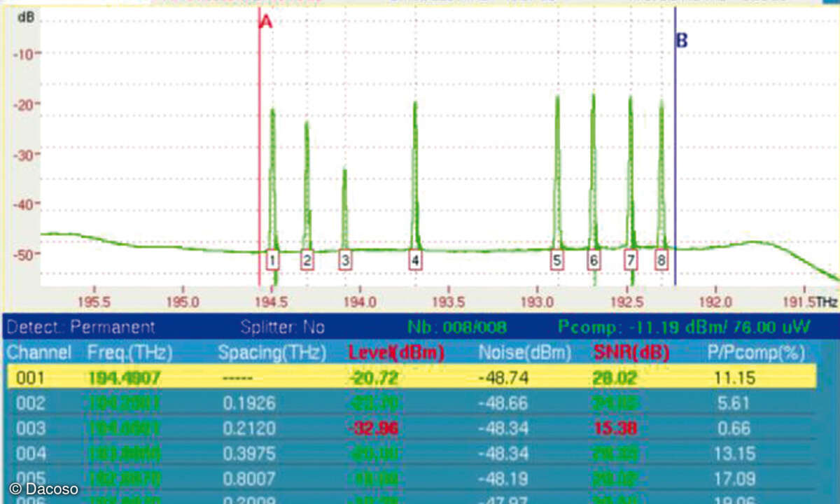Click spacing value 0.8007
The image size is (840, 504).
point(248,479)
